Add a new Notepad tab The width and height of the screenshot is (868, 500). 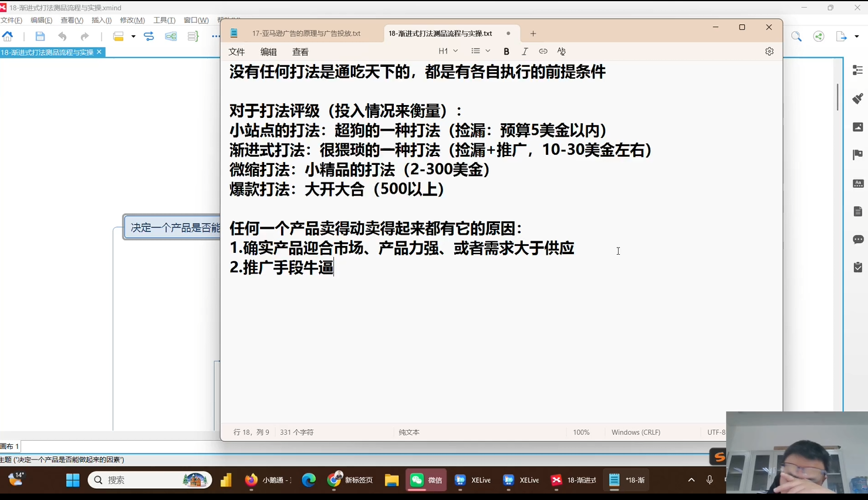click(533, 33)
